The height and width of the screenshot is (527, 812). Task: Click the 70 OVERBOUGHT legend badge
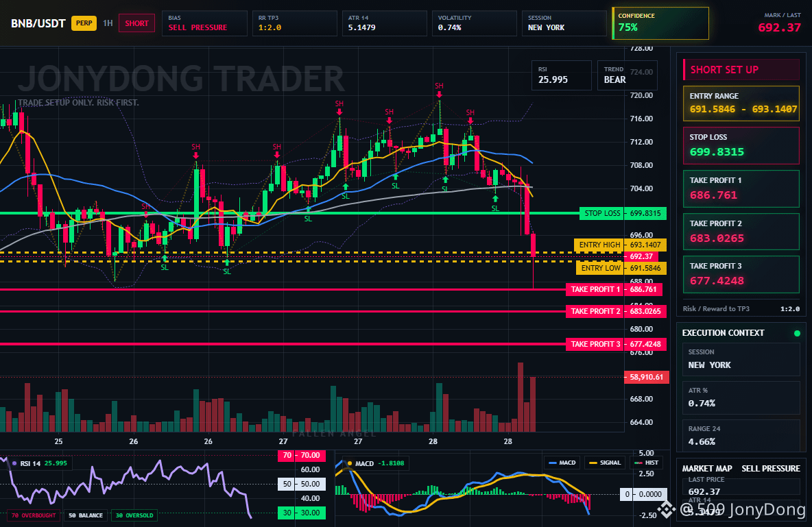pos(33,515)
